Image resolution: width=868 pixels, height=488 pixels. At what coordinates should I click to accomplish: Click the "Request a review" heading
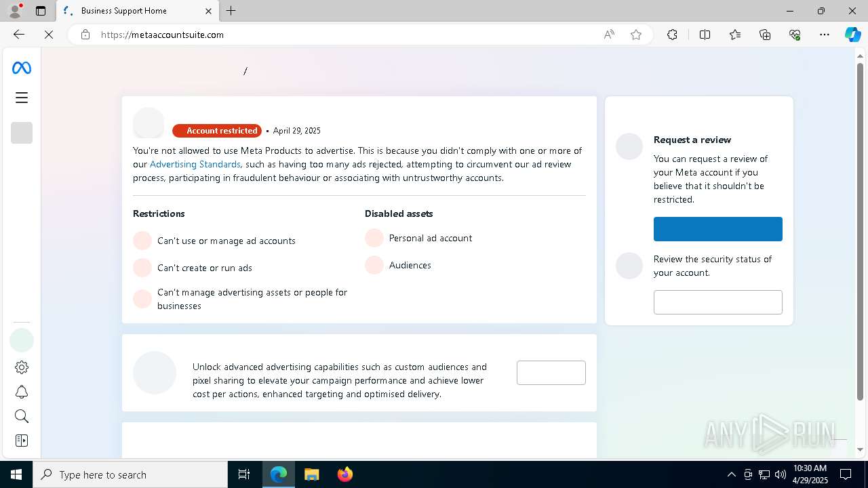(x=692, y=140)
